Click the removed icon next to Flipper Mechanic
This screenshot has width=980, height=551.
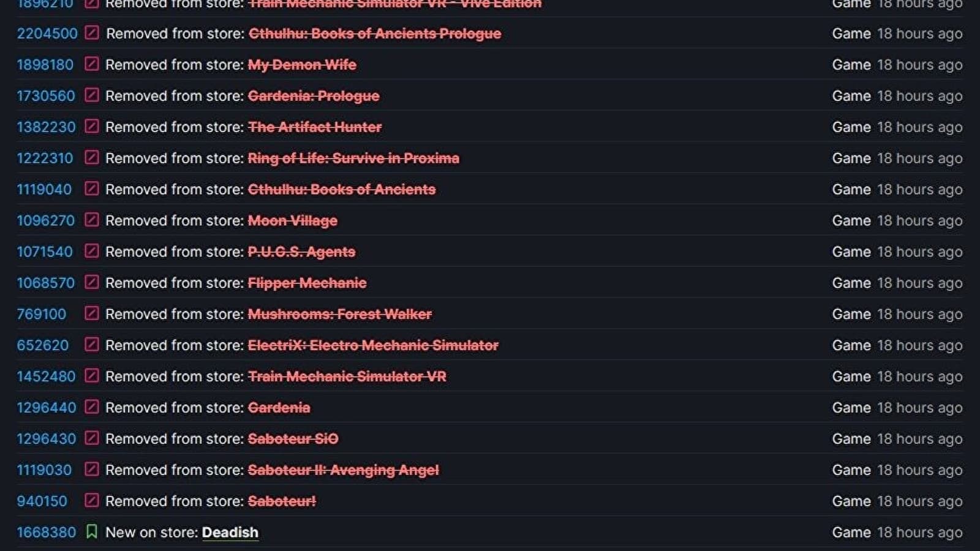tap(91, 283)
